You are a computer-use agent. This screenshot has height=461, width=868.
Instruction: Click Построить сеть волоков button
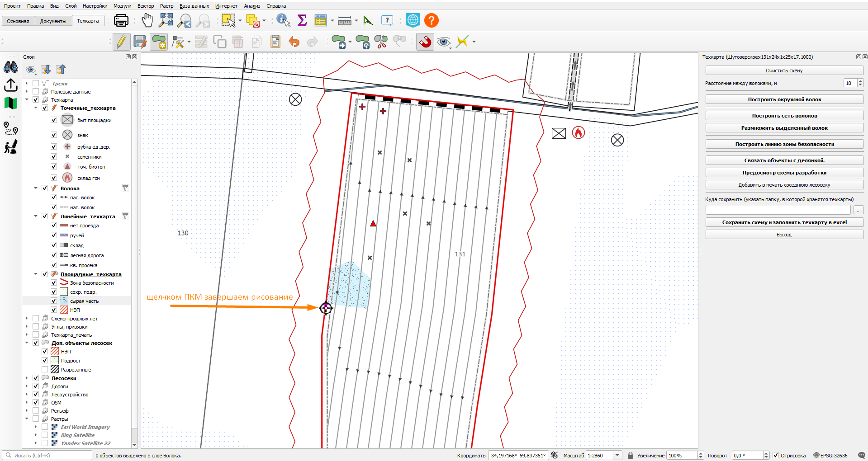point(784,116)
